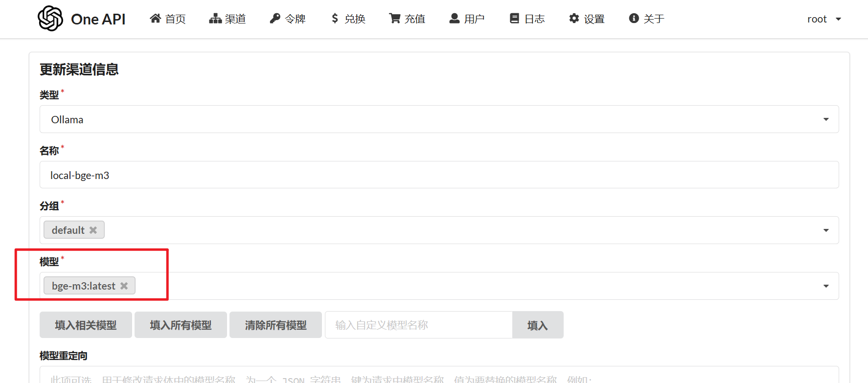Click the dollar icon beside 兑换

335,19
